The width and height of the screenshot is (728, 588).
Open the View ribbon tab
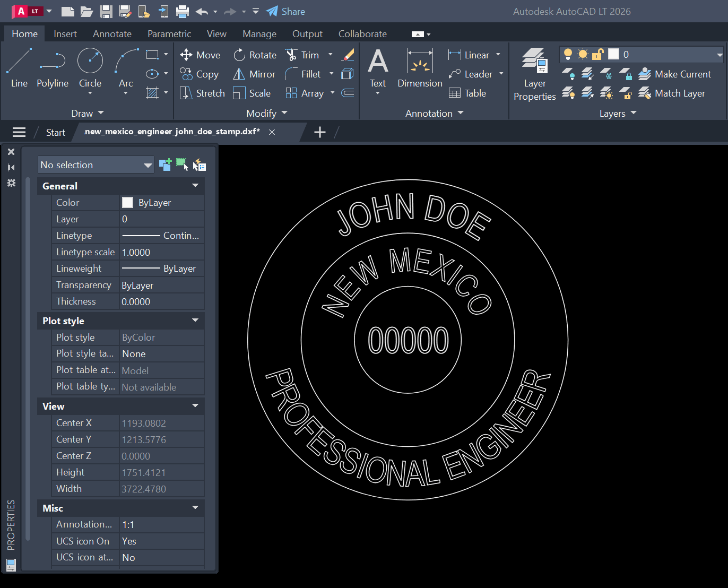click(x=216, y=33)
